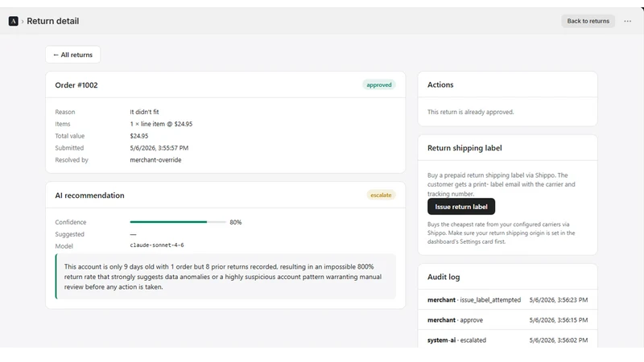The width and height of the screenshot is (644, 362).
Task: Click the Total value $24.95 amount
Action: tap(138, 136)
